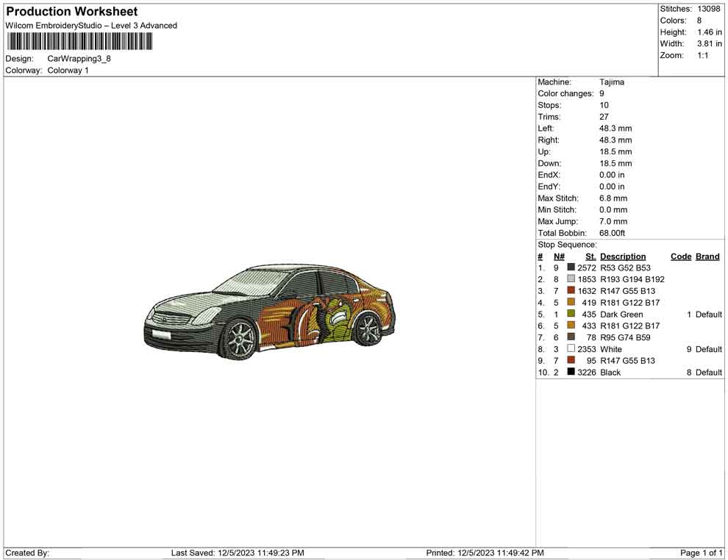Click the Brand column header
728x560 pixels.
coord(707,256)
